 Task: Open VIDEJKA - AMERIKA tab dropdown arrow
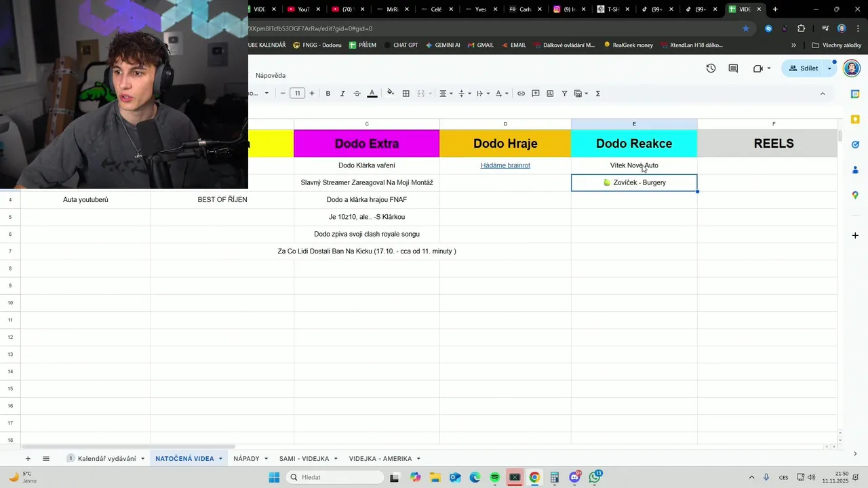418,459
